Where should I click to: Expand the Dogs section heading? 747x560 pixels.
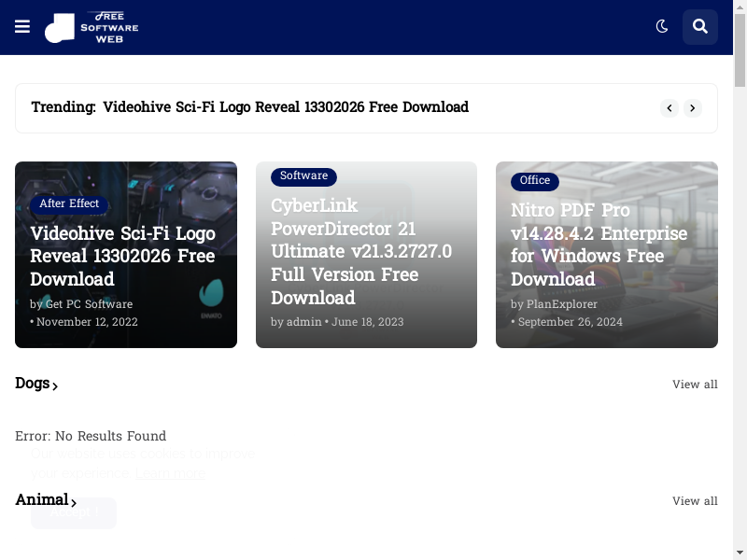(x=36, y=384)
